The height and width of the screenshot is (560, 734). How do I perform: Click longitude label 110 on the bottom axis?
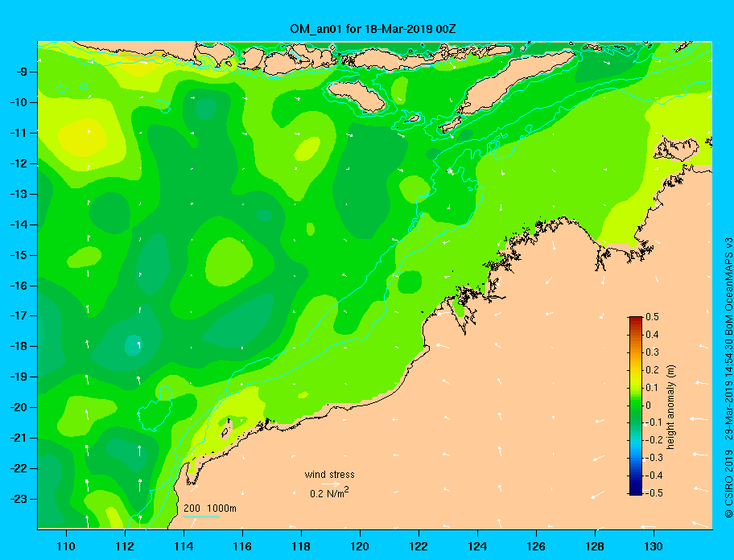(x=66, y=546)
